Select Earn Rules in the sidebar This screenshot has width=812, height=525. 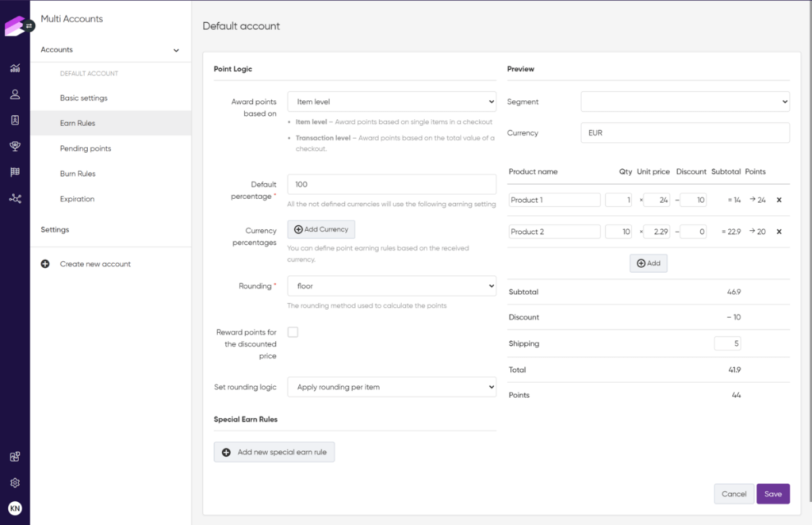[111, 123]
